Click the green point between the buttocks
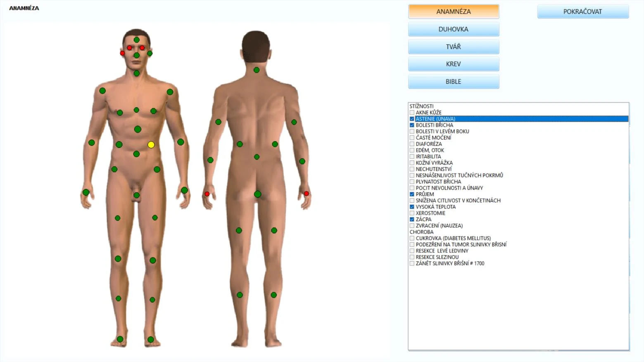The width and height of the screenshot is (644, 362). coord(257,194)
